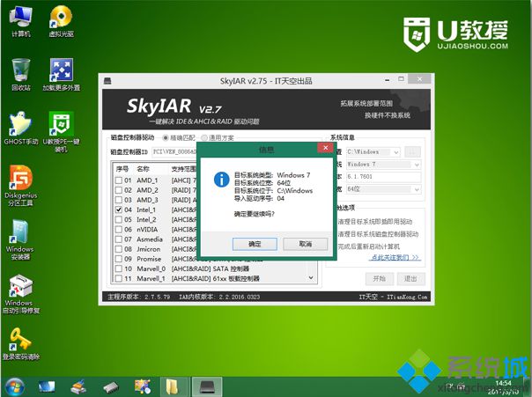Viewport: 532px width, 397px height.
Task: Check the 07 Asmedia driver checkbox
Action: tap(118, 239)
